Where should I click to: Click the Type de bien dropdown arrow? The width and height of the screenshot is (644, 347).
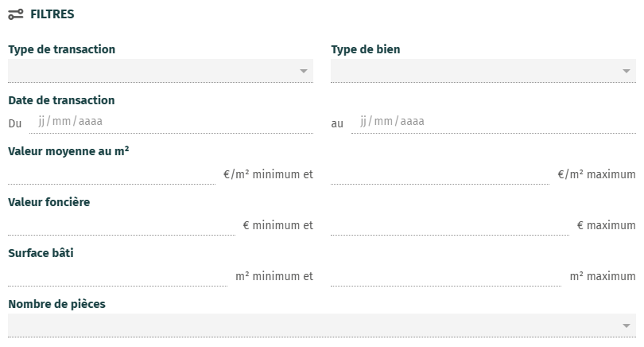pyautogui.click(x=627, y=71)
